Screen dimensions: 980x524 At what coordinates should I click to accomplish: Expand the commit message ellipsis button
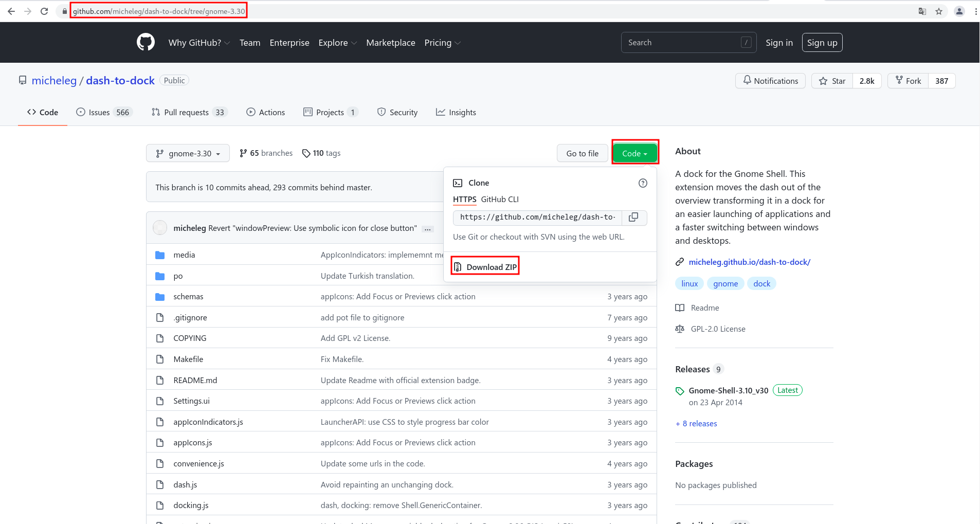[x=428, y=229]
